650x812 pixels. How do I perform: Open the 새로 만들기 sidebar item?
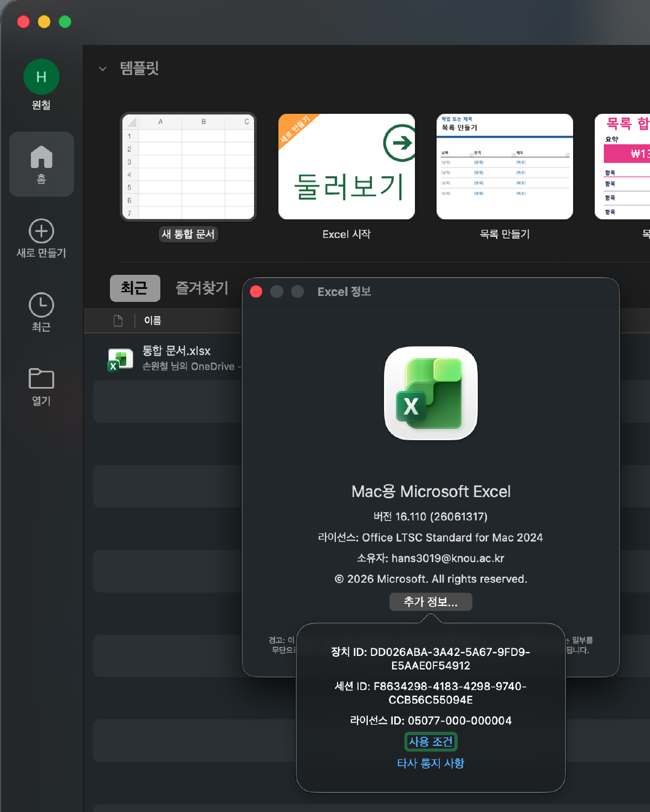point(41,239)
